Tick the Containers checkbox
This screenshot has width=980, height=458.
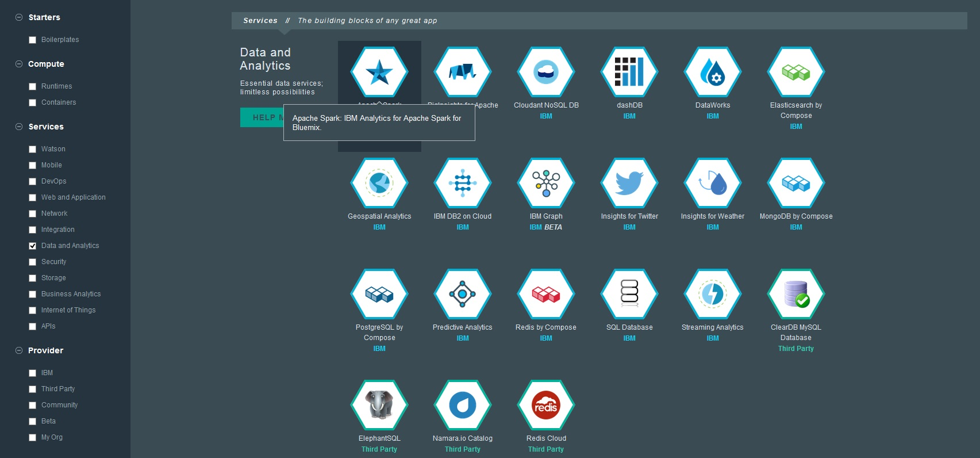pos(33,103)
